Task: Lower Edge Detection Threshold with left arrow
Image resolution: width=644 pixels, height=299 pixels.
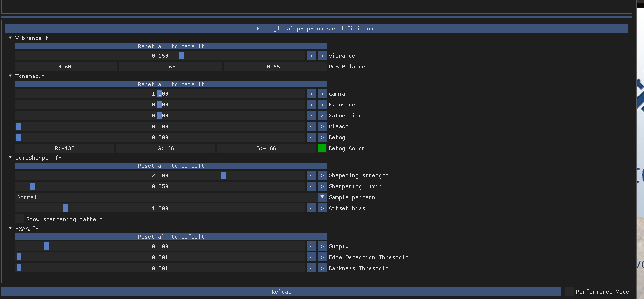Action: 311,257
